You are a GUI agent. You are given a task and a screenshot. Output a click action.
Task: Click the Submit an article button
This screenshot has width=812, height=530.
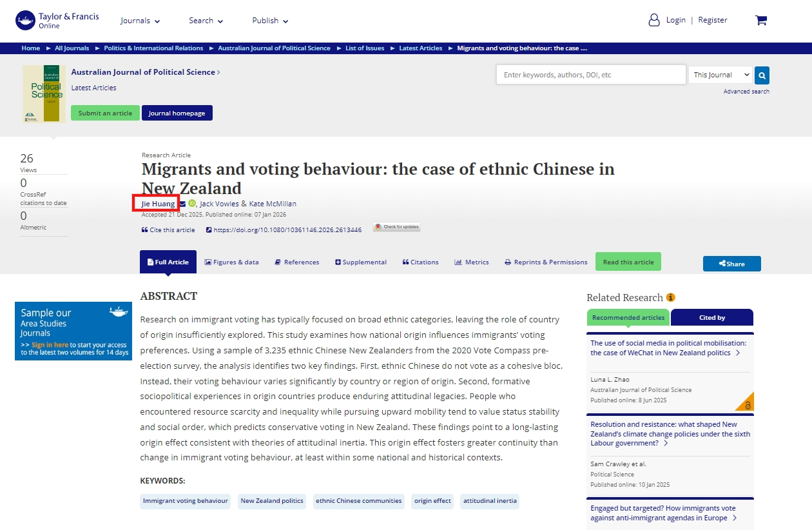(x=105, y=113)
